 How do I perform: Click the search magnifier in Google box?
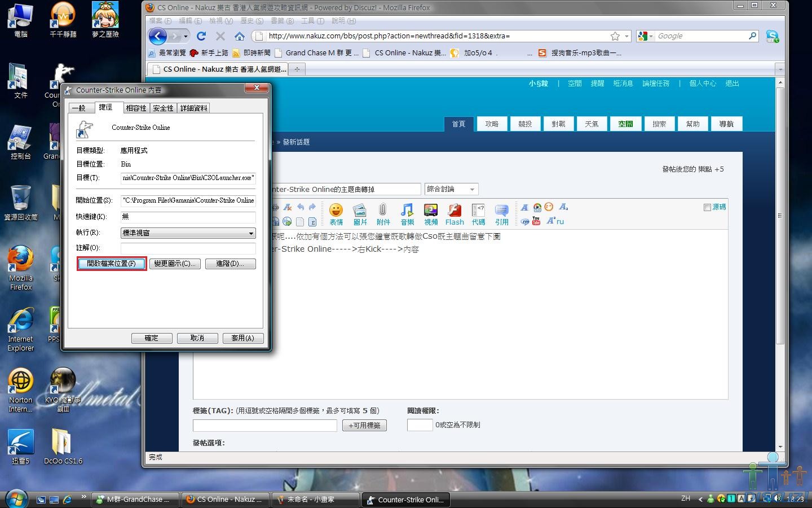click(x=752, y=36)
